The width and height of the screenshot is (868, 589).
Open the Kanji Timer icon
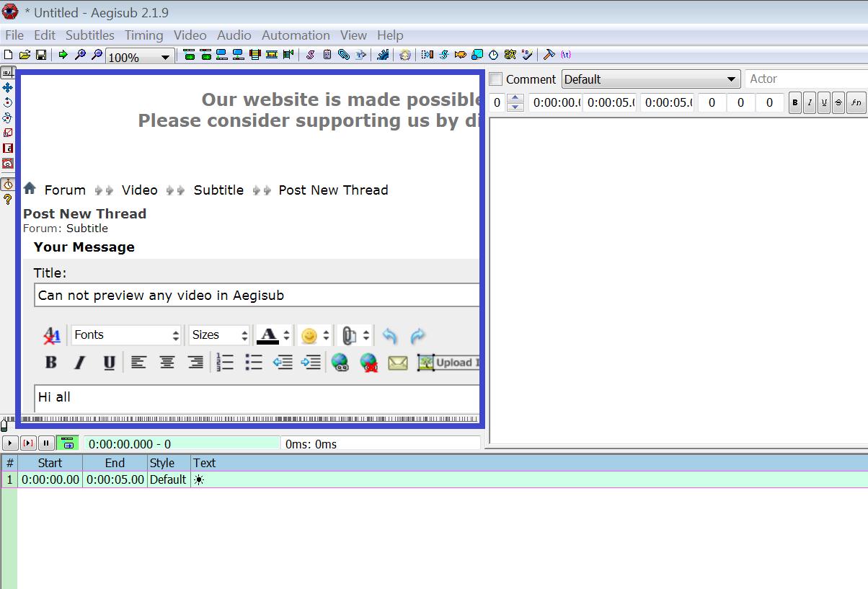(x=510, y=55)
